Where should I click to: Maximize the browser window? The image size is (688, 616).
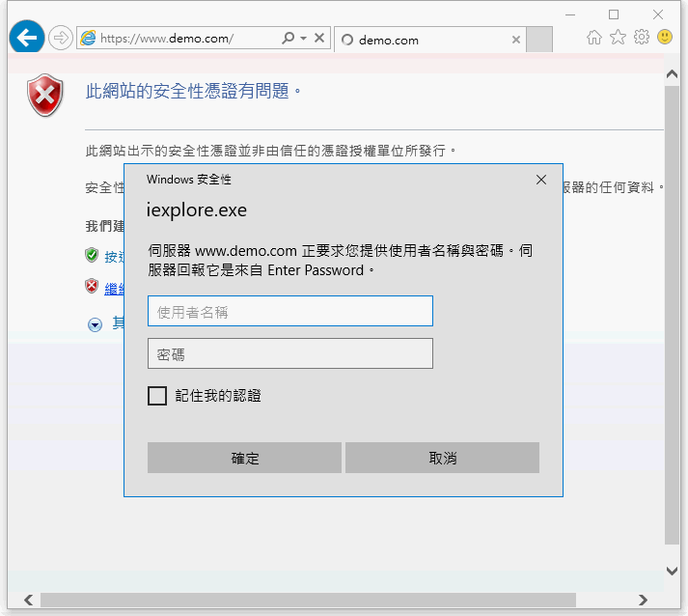614,14
